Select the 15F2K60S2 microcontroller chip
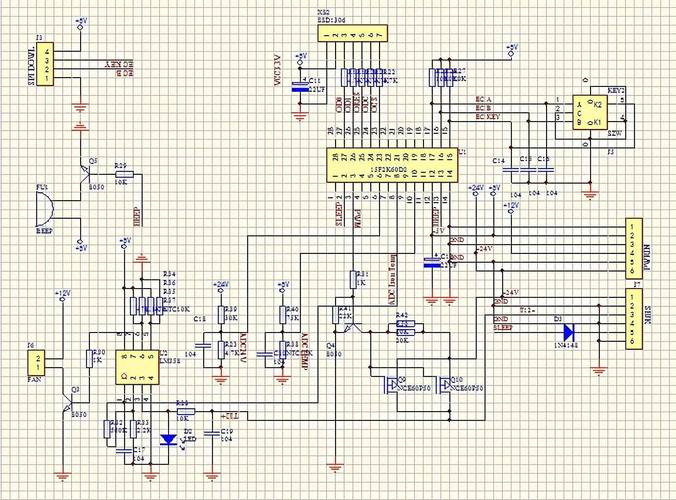 click(391, 165)
